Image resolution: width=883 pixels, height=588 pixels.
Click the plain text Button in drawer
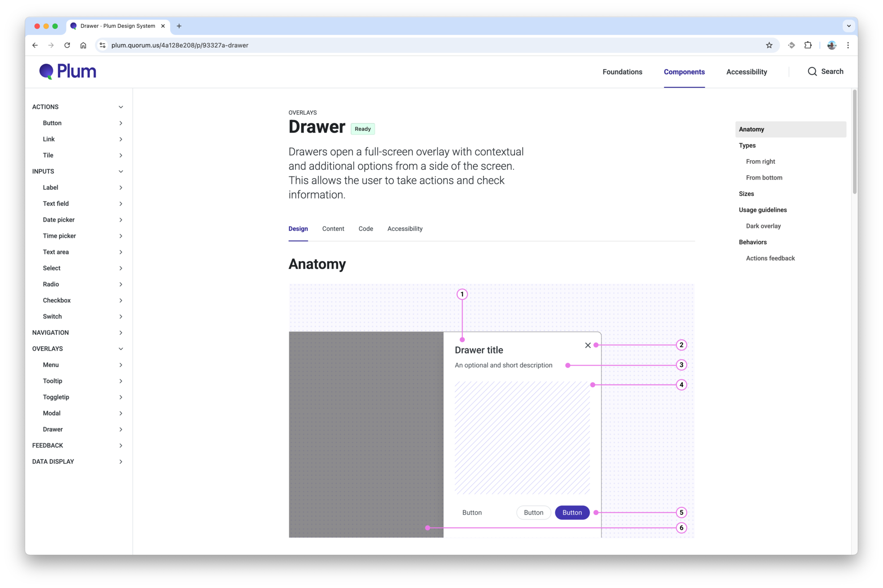(472, 513)
